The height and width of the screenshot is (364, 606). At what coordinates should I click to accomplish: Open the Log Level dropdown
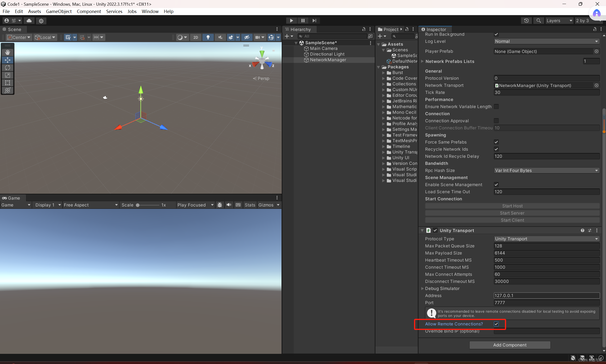pos(546,41)
